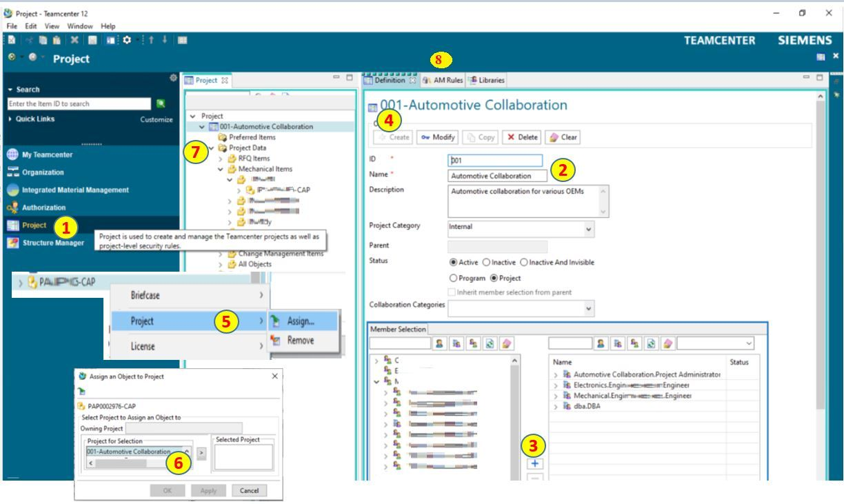Click the gear settings icon in top toolbar
The width and height of the screenshot is (844, 504).
point(126,41)
